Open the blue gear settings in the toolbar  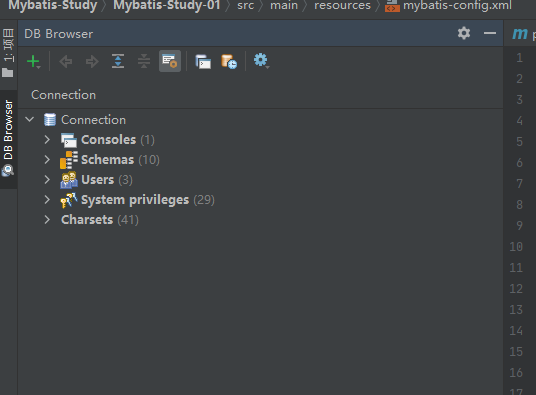(x=261, y=61)
